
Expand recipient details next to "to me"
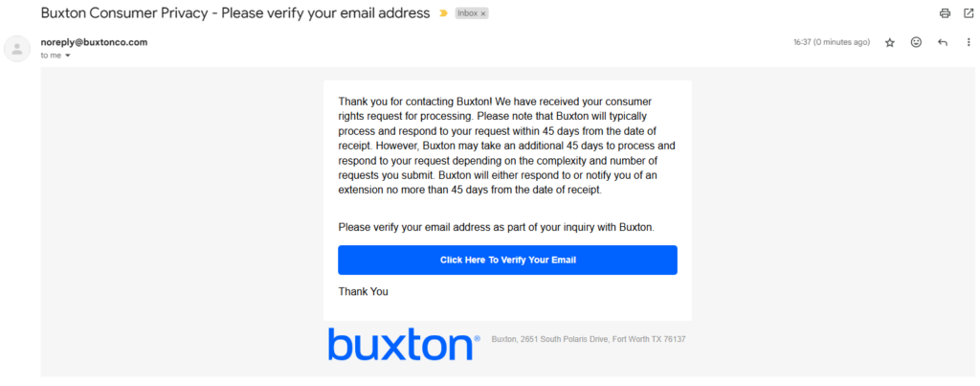click(68, 56)
